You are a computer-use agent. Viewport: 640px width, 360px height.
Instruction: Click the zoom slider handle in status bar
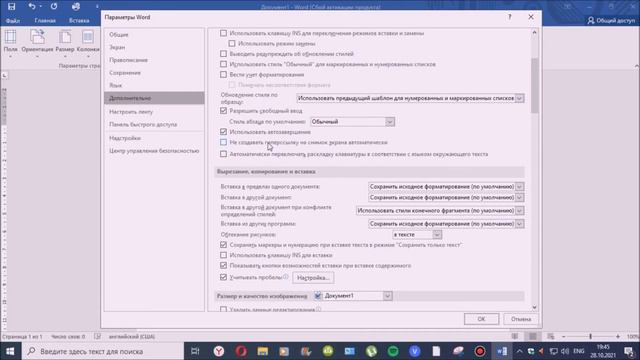point(590,337)
